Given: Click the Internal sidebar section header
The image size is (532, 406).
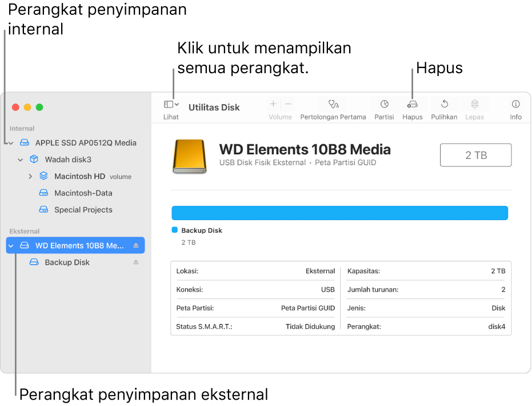Looking at the screenshot, I should (x=22, y=129).
